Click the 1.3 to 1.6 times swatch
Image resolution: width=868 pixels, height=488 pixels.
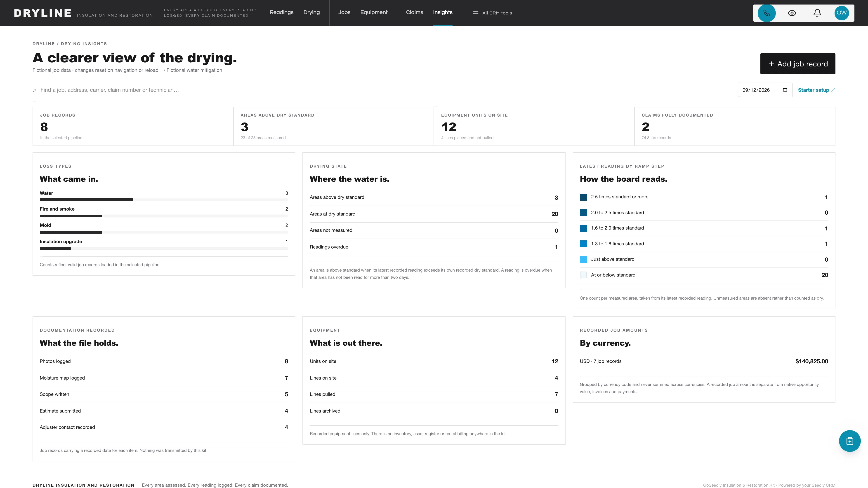583,244
